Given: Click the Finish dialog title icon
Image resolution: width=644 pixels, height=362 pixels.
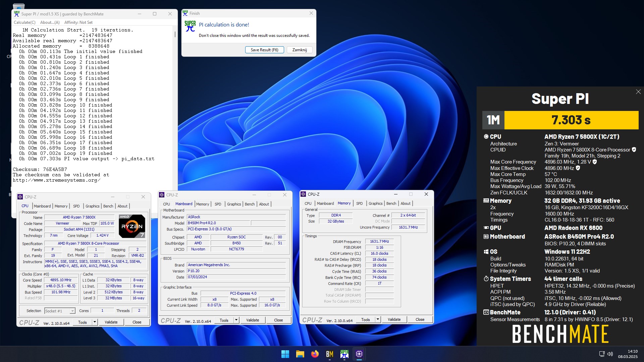Looking at the screenshot, I should (x=185, y=13).
